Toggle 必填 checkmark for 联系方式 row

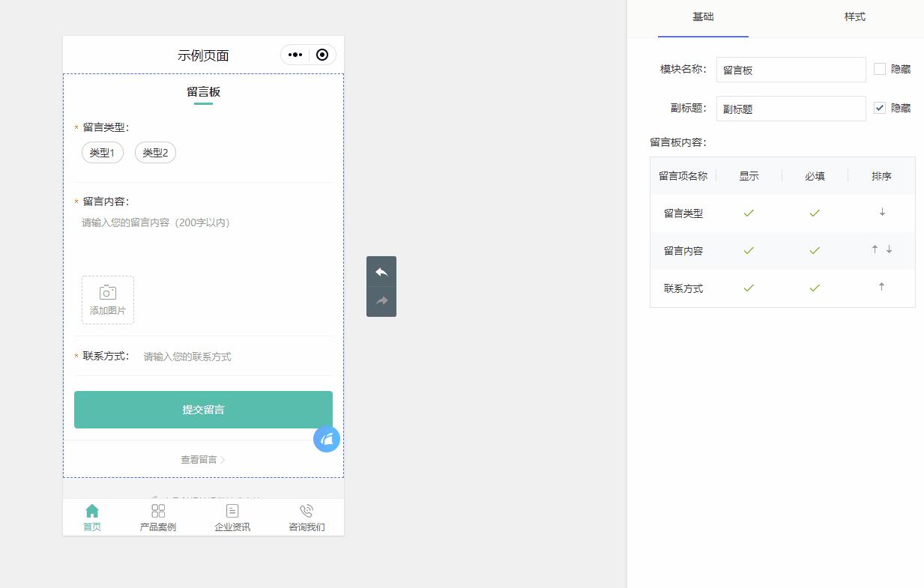coord(815,288)
